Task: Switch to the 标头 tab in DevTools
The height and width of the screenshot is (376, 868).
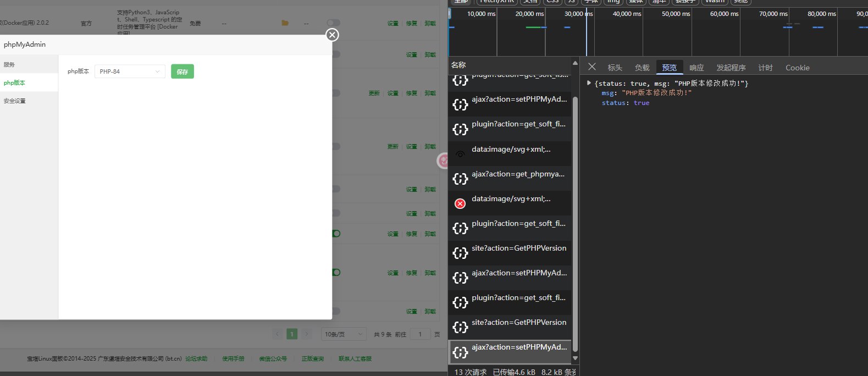Action: 615,68
